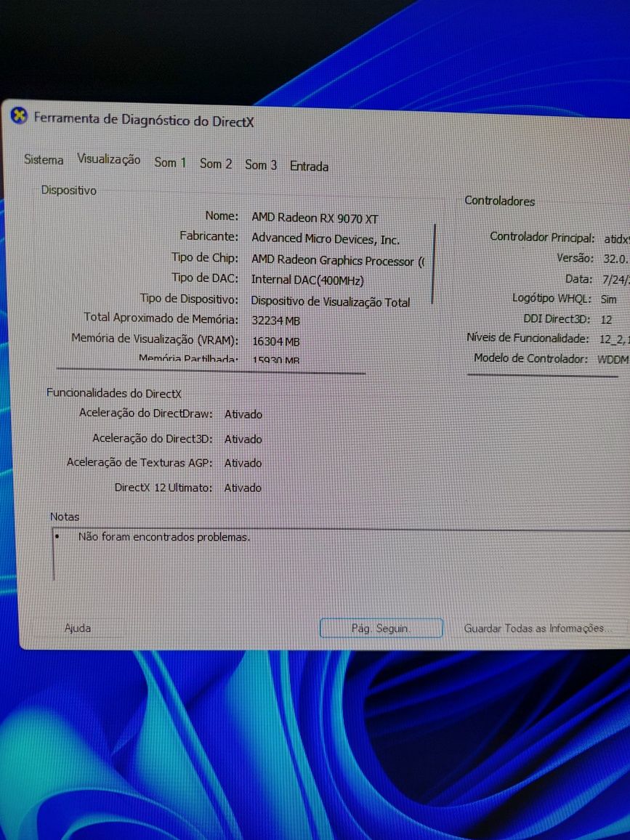630x840 pixels.
Task: Click the Internal DAC(400MHz) value
Action: (307, 280)
